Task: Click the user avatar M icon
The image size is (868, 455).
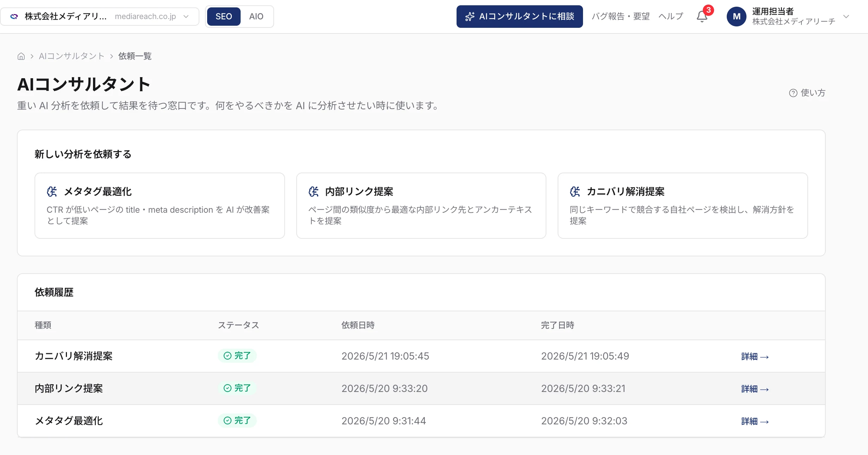Action: 736,17
